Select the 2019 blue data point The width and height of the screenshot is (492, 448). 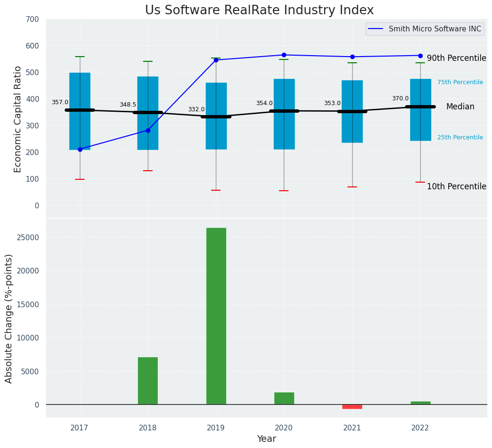216,60
